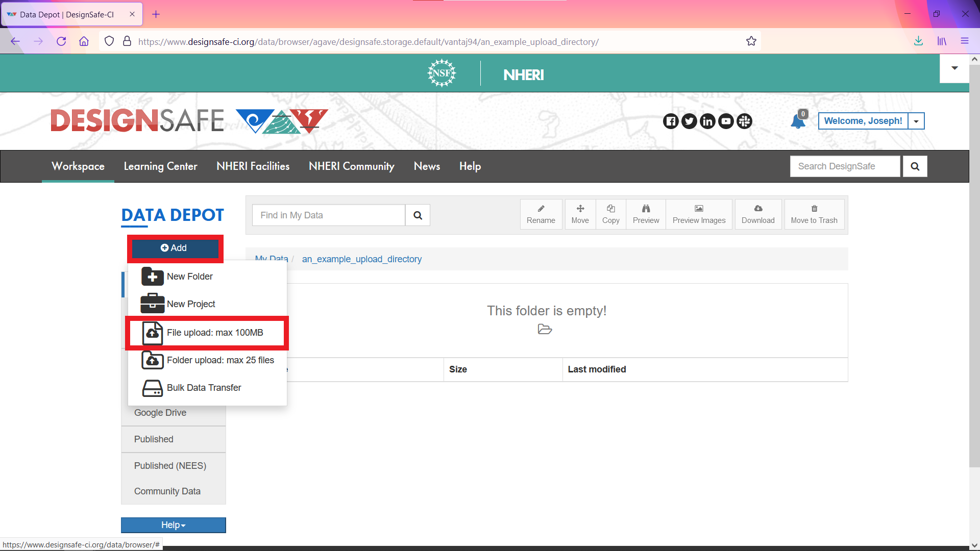Image resolution: width=980 pixels, height=551 pixels.
Task: Select the Copy tool
Action: pos(610,214)
